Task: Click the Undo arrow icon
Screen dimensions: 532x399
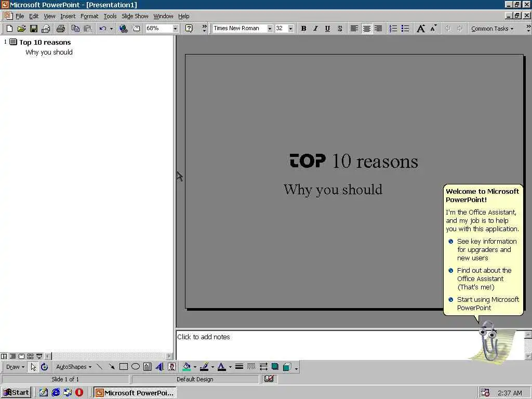Action: click(103, 29)
